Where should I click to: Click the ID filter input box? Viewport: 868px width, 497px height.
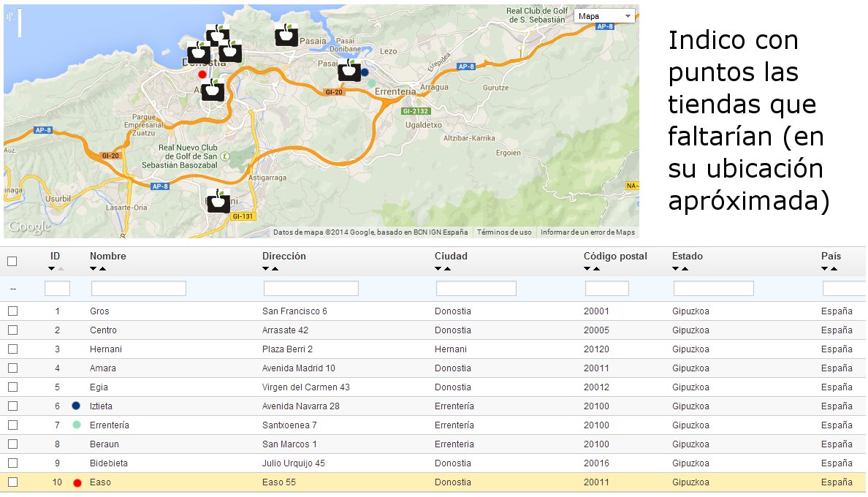(57, 289)
